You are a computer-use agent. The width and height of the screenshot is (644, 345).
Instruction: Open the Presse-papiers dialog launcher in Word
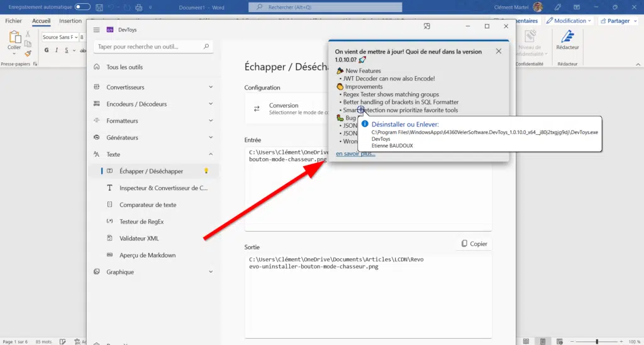[x=35, y=64]
